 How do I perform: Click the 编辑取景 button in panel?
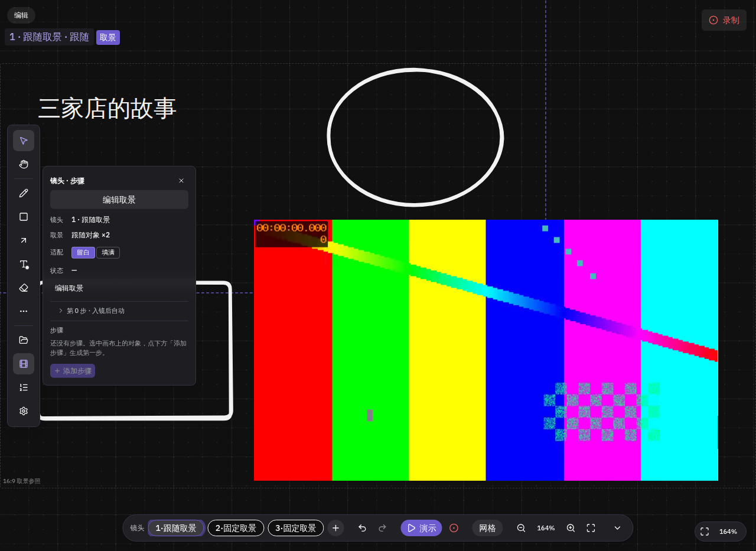(119, 200)
